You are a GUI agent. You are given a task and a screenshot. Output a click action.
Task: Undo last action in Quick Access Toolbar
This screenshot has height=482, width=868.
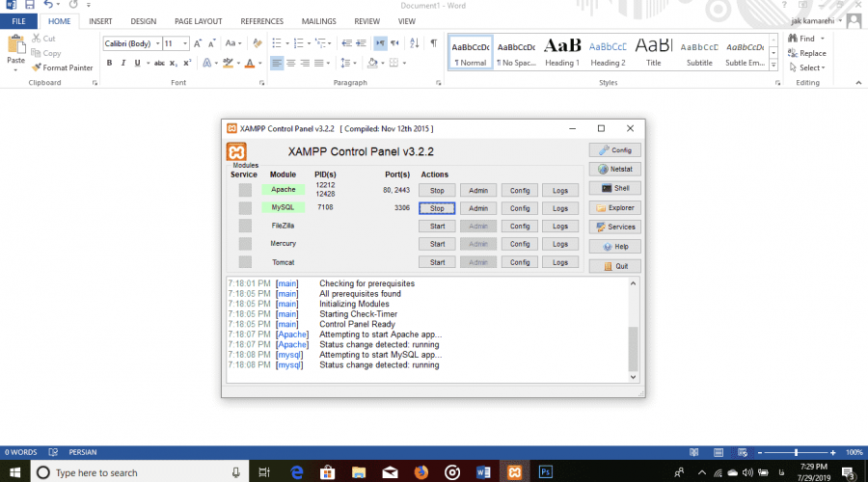(x=48, y=5)
